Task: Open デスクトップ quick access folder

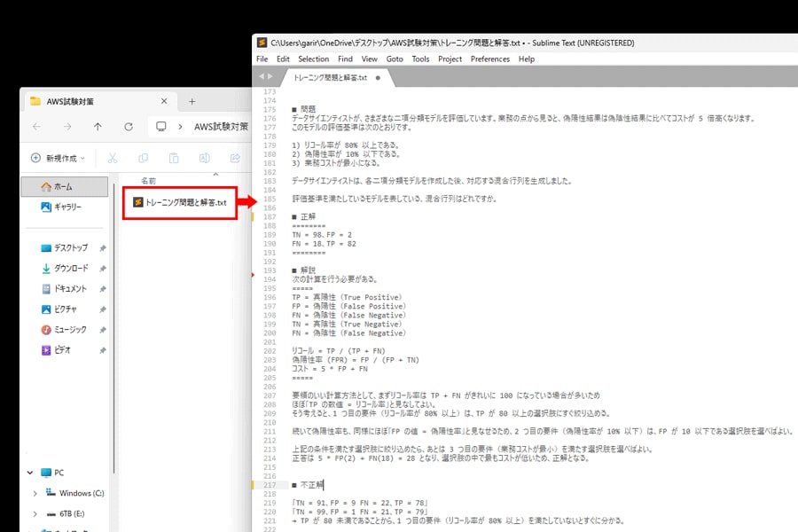Action: tap(65, 248)
